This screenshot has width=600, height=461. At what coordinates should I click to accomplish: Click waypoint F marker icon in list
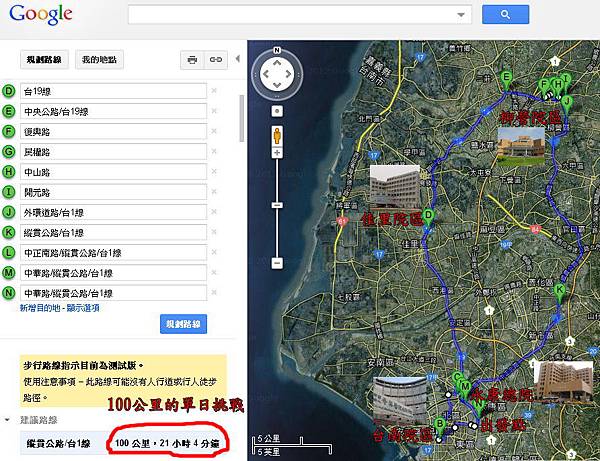click(8, 132)
